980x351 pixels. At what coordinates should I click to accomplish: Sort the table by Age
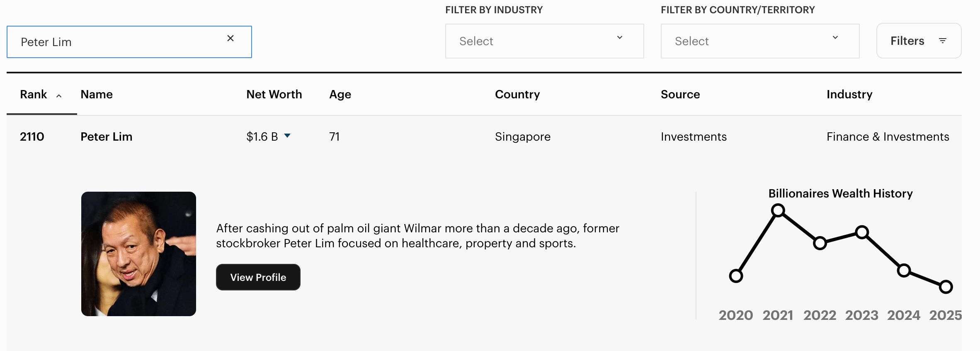340,94
